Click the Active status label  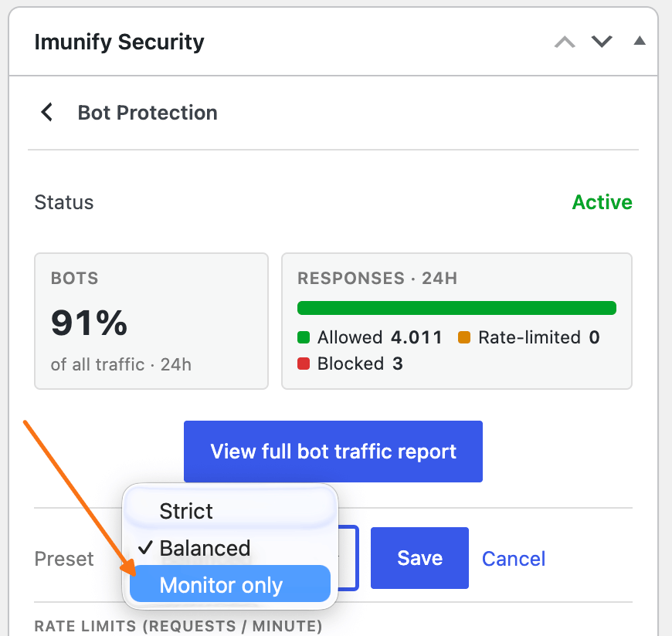coord(602,202)
